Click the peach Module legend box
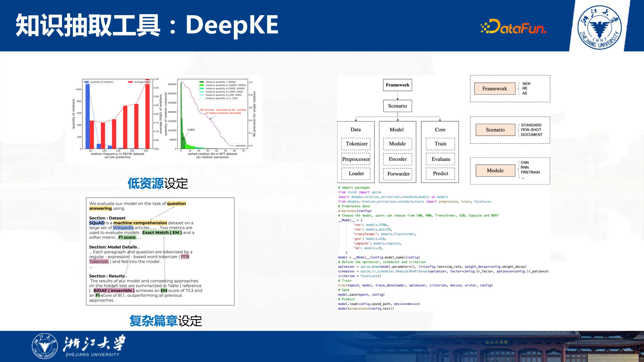The image size is (644, 362). [495, 170]
